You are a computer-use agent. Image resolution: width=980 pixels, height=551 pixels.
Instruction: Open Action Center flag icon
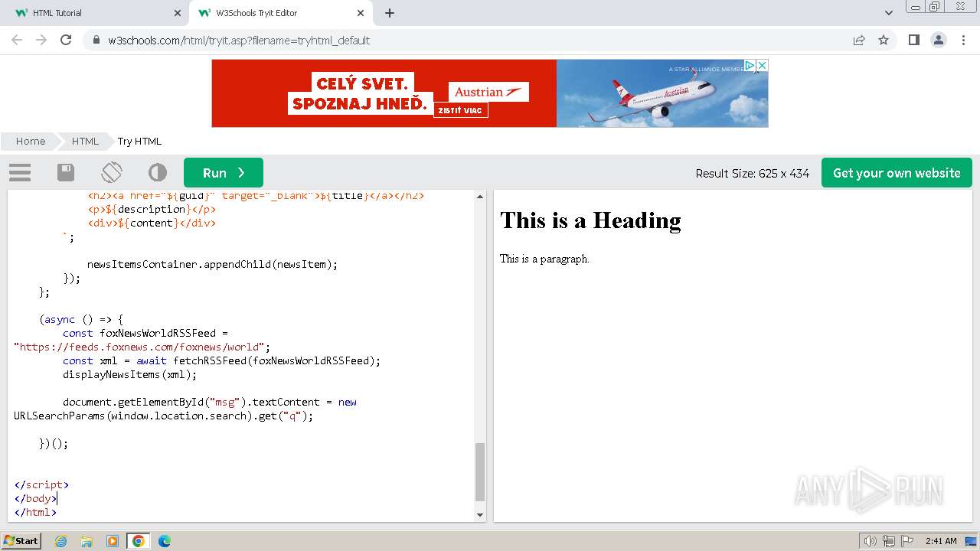pos(906,541)
